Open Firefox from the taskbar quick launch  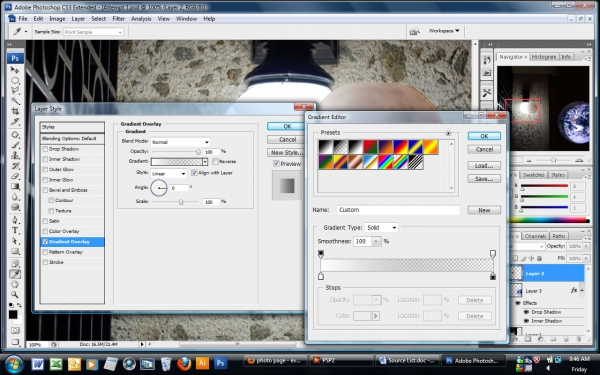(184, 363)
